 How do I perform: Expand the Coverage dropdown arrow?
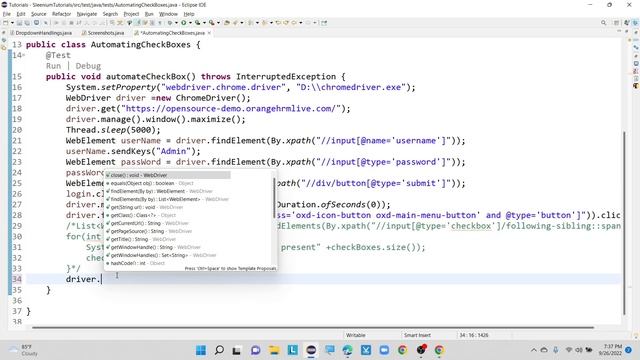click(x=204, y=23)
